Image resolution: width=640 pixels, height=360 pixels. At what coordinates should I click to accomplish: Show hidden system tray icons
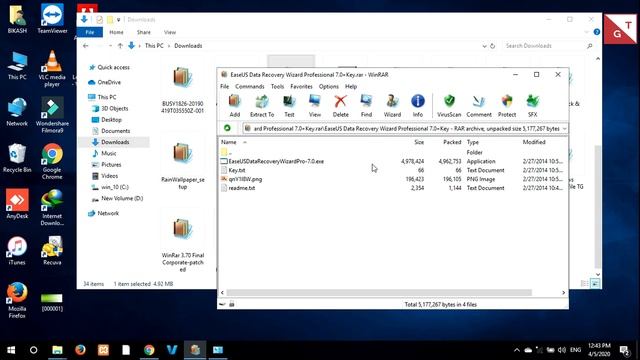(517, 350)
